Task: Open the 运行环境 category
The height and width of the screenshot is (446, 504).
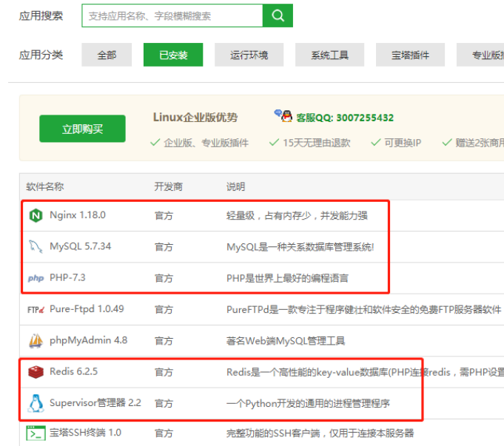Action: click(x=249, y=55)
